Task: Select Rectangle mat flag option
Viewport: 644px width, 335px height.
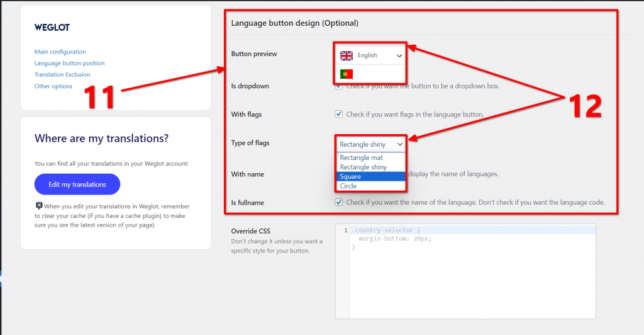Action: point(371,157)
